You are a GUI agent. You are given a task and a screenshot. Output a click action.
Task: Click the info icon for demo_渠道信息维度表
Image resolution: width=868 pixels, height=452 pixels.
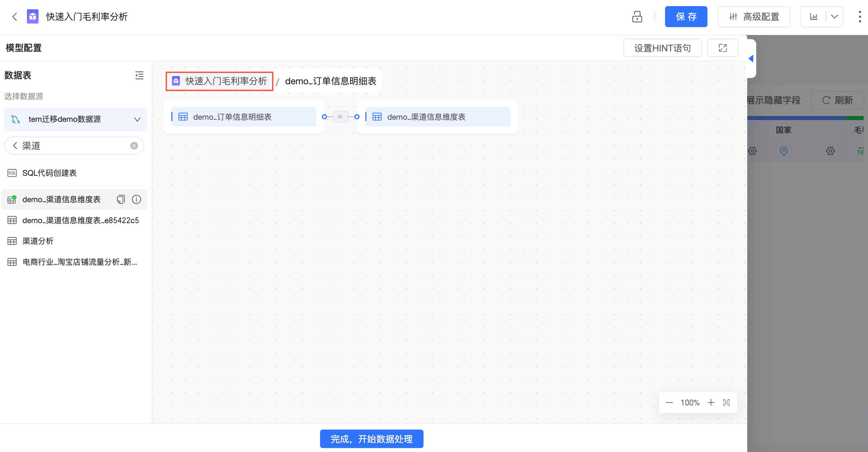click(x=136, y=199)
